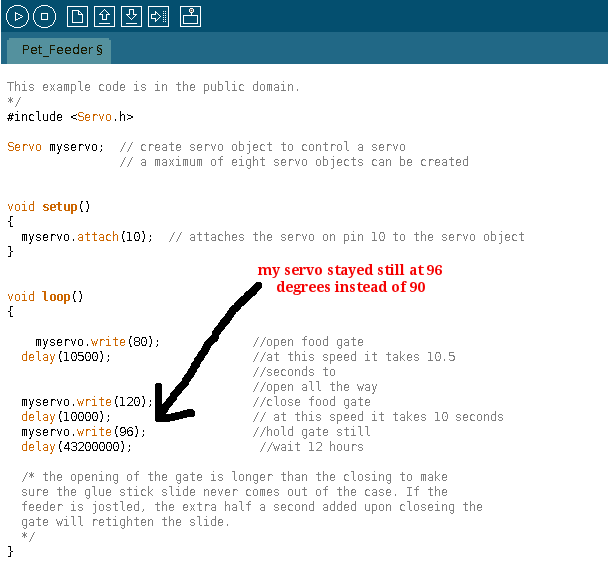Click the Verify (play) button in toolbar
Image resolution: width=608 pixels, height=569 pixels.
click(16, 16)
